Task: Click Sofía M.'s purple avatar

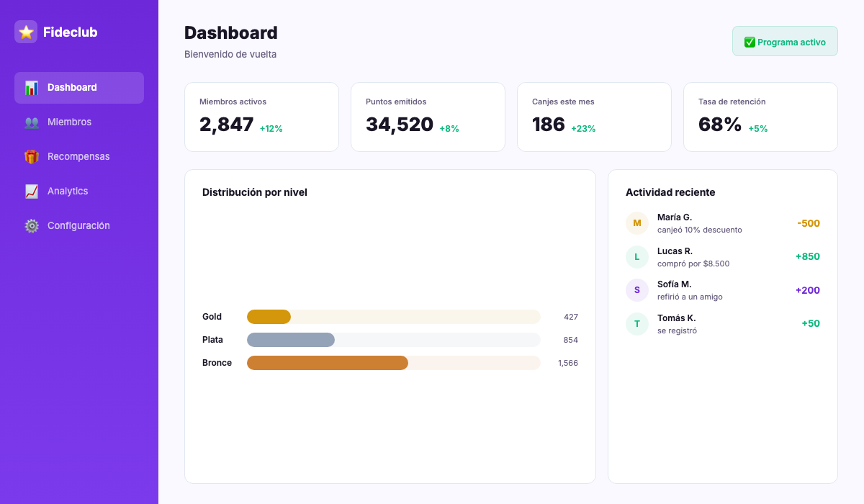Action: [x=637, y=290]
